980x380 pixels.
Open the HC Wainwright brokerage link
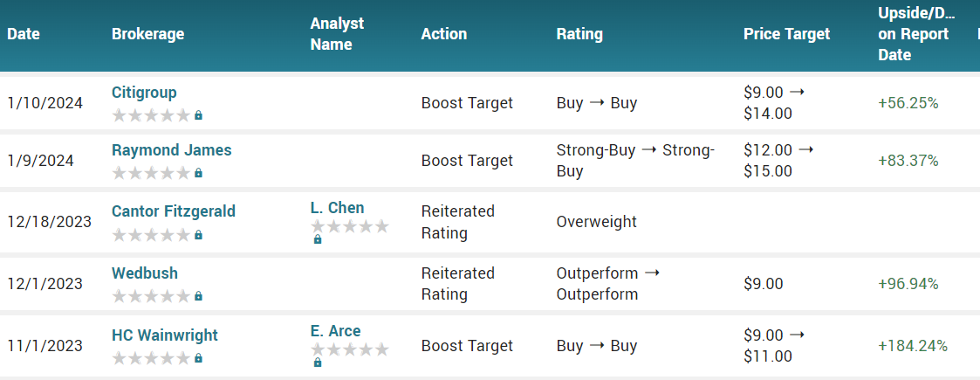pos(165,335)
